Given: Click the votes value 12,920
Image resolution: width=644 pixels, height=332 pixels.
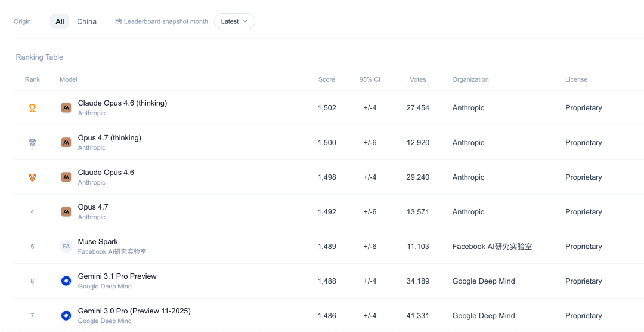Looking at the screenshot, I should coord(417,142).
